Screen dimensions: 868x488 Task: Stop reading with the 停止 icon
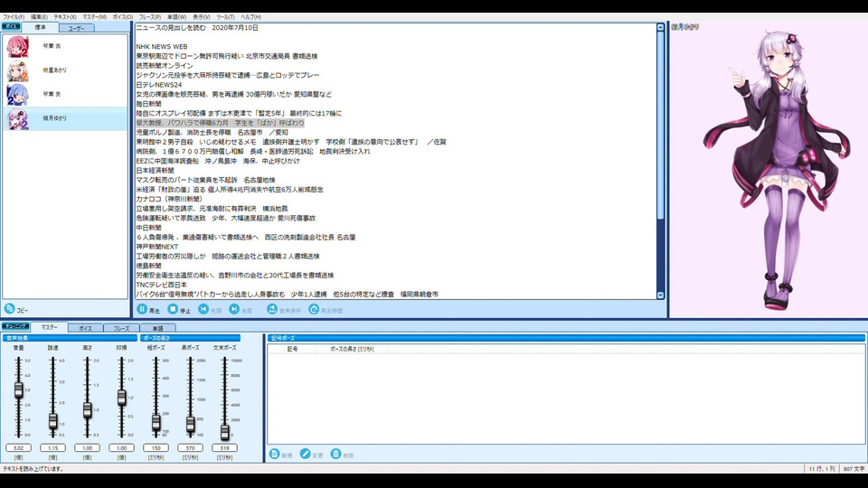pyautogui.click(x=173, y=309)
